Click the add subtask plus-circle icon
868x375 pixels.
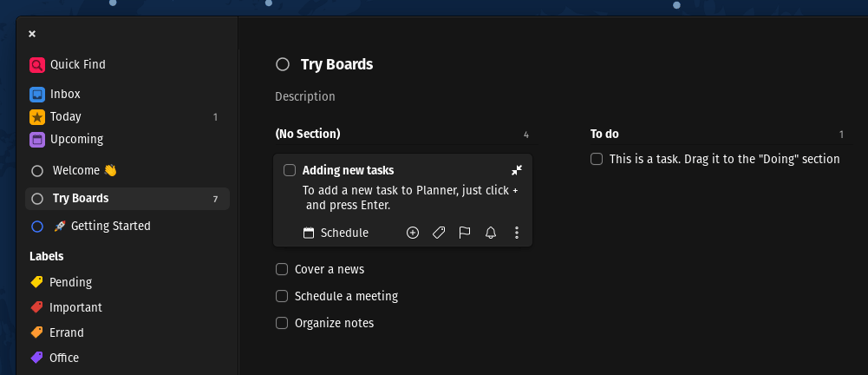pyautogui.click(x=413, y=233)
